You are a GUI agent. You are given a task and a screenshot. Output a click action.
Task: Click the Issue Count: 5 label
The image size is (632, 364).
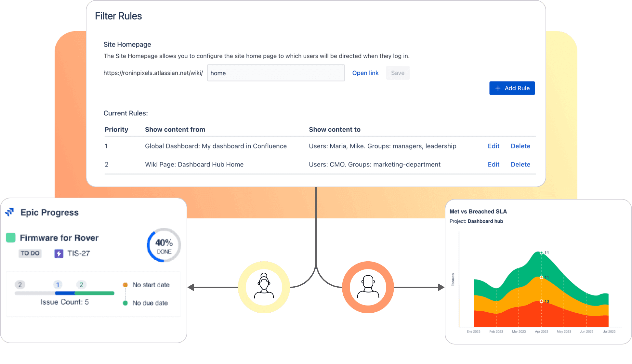[x=64, y=302]
